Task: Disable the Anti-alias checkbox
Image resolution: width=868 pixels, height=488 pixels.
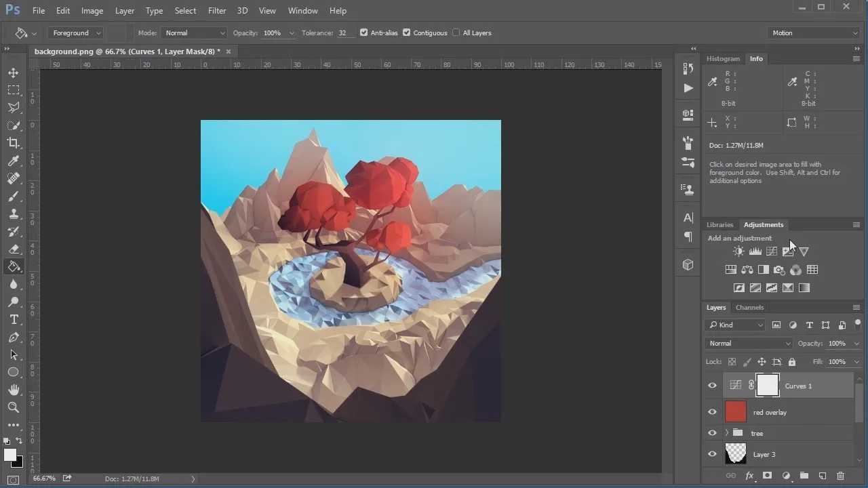Action: point(364,33)
